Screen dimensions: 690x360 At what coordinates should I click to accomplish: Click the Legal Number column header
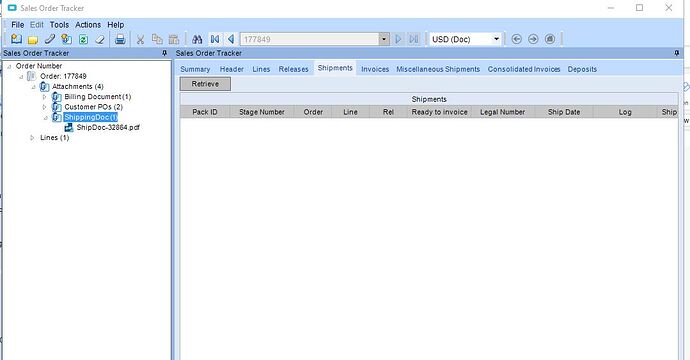click(503, 112)
